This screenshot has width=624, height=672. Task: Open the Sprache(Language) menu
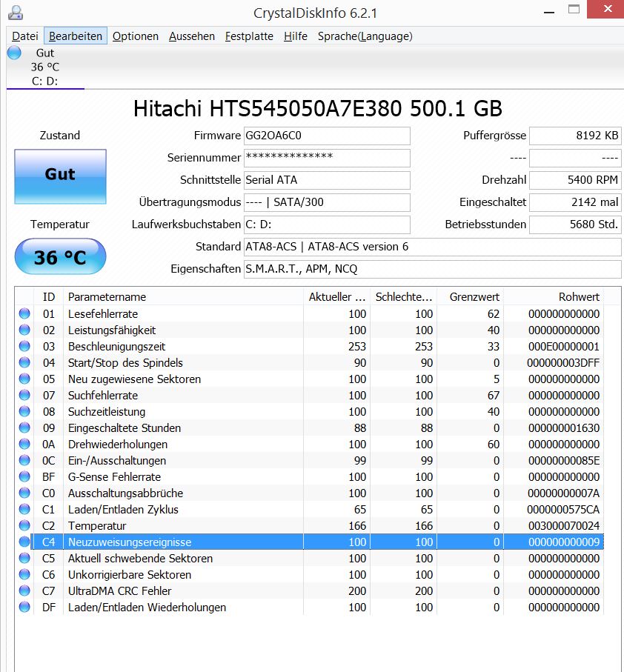click(x=365, y=36)
